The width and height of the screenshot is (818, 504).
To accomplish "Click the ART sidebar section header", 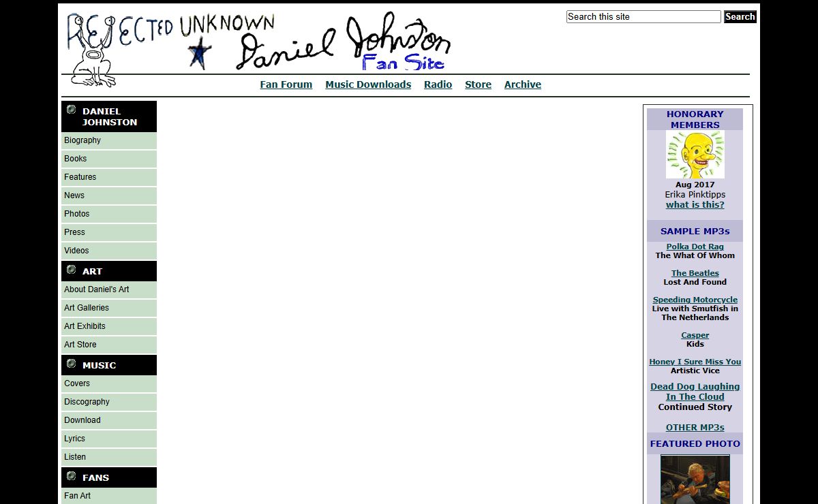I will pyautogui.click(x=109, y=271).
